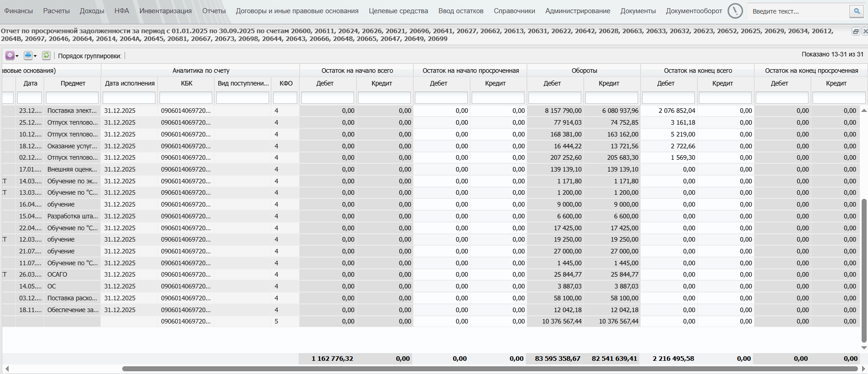The image size is (868, 374).
Task: Open the Справочники menu
Action: 514,11
